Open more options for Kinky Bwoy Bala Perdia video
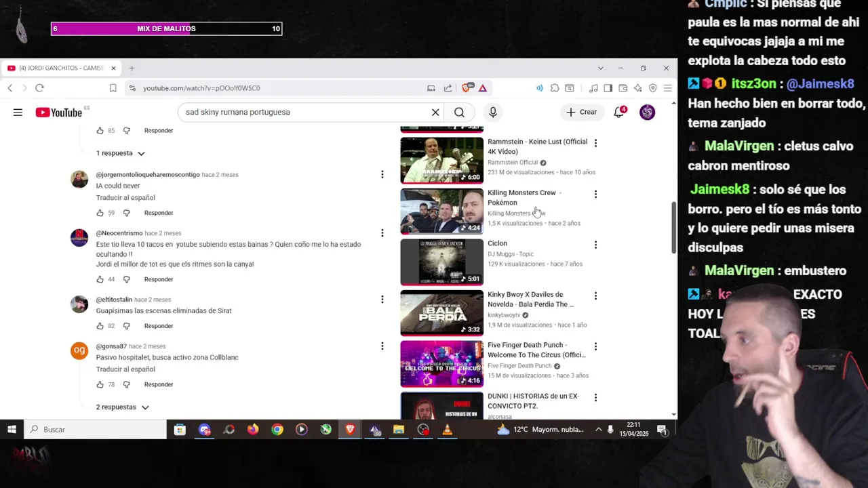Image resolution: width=868 pixels, height=488 pixels. click(595, 296)
